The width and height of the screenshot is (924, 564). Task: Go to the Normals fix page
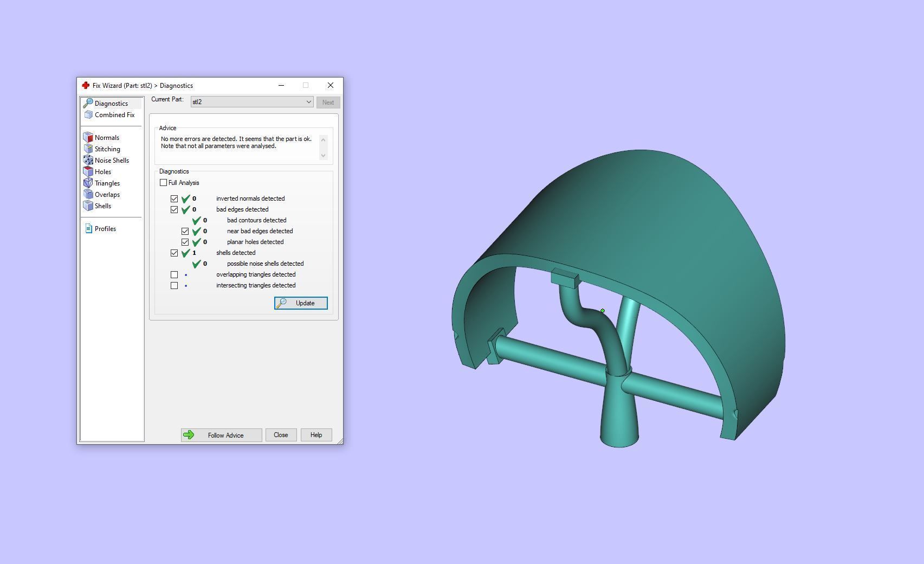click(107, 138)
